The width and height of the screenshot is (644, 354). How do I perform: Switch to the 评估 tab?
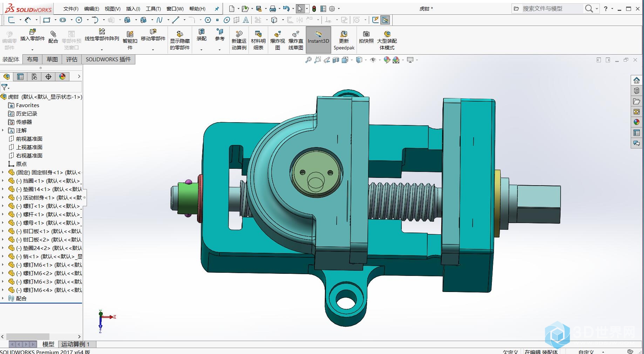tap(72, 60)
